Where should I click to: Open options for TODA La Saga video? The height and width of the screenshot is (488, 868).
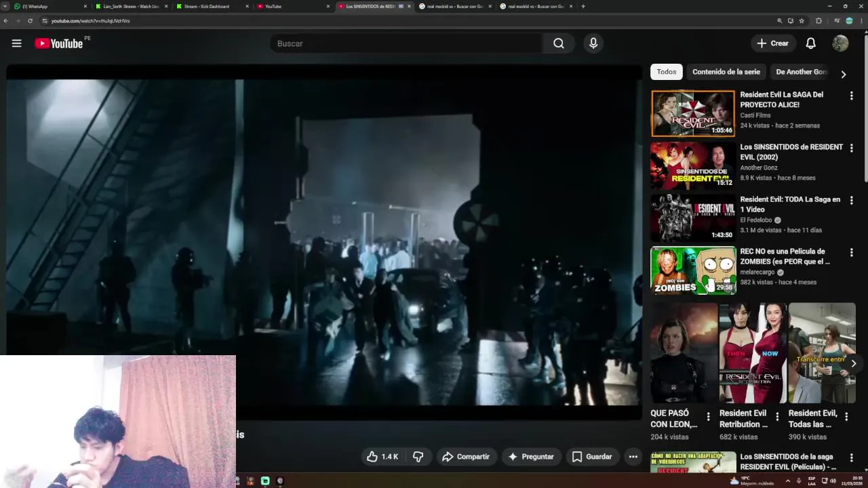pos(851,200)
